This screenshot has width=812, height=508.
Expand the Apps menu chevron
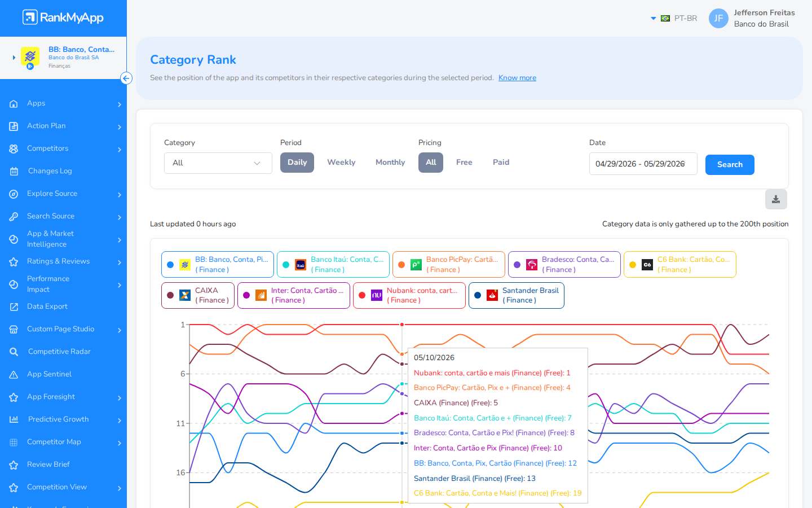(120, 104)
